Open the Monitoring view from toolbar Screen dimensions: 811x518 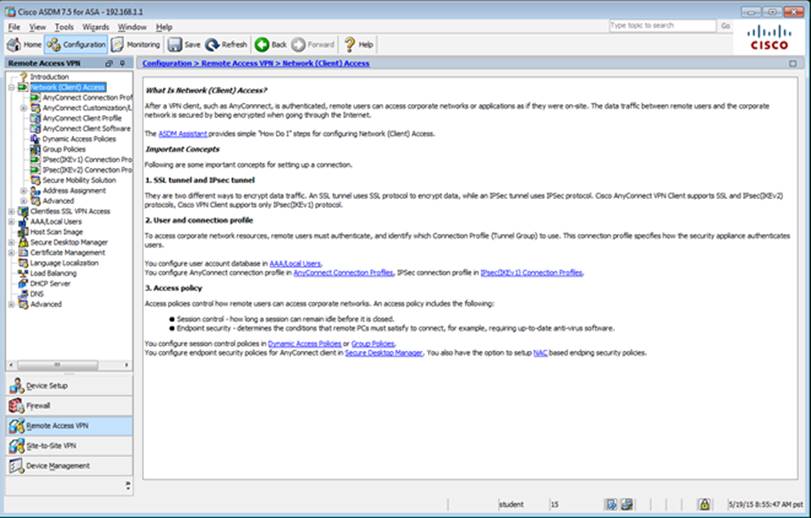tap(136, 45)
